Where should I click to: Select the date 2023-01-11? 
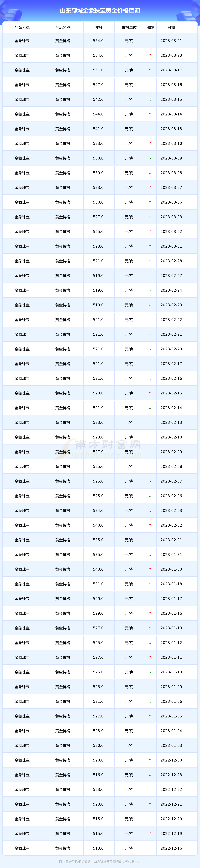(x=171, y=657)
